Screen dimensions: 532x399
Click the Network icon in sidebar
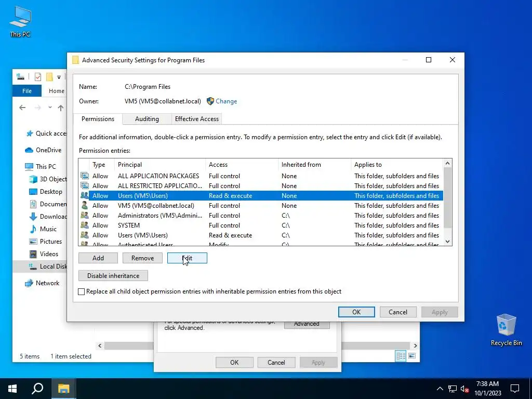click(29, 283)
